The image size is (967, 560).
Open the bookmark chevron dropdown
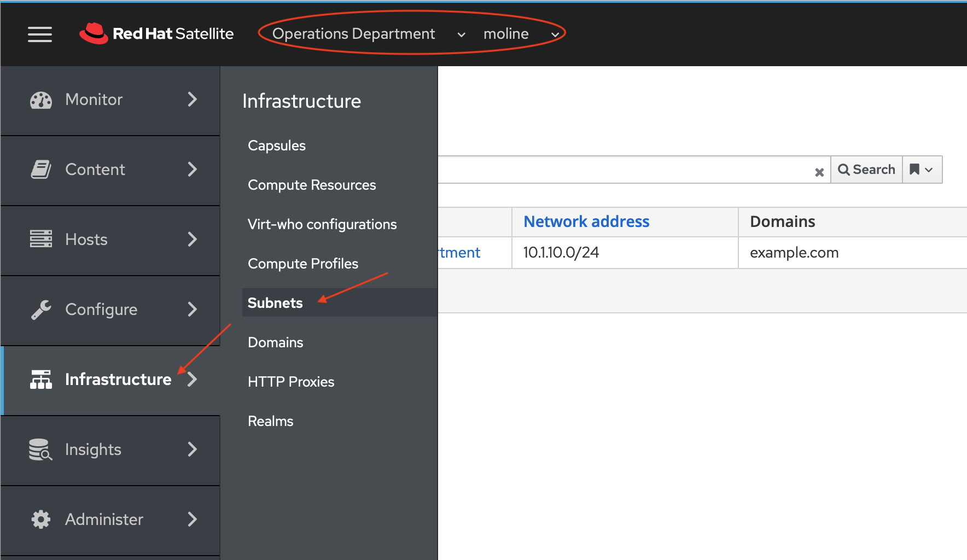930,170
